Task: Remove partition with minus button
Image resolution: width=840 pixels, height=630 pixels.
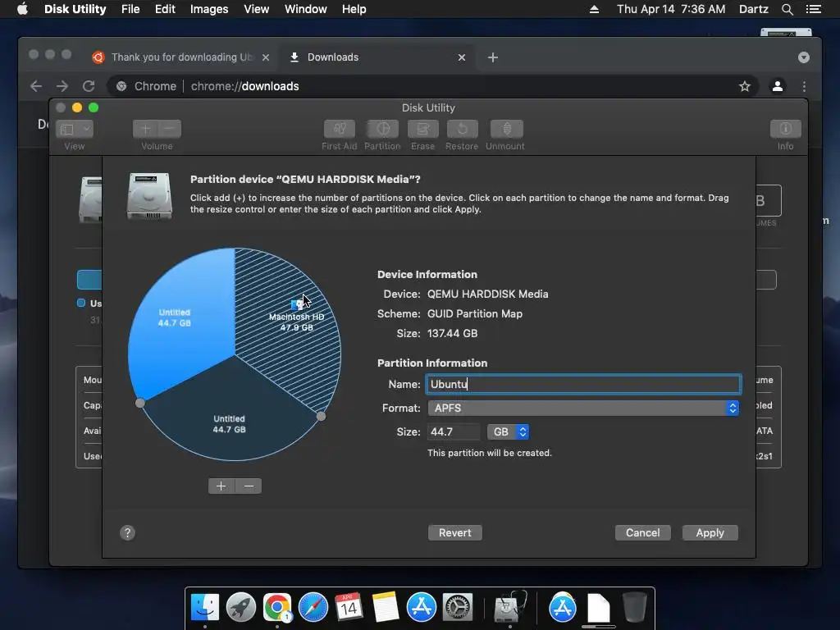Action: click(249, 486)
